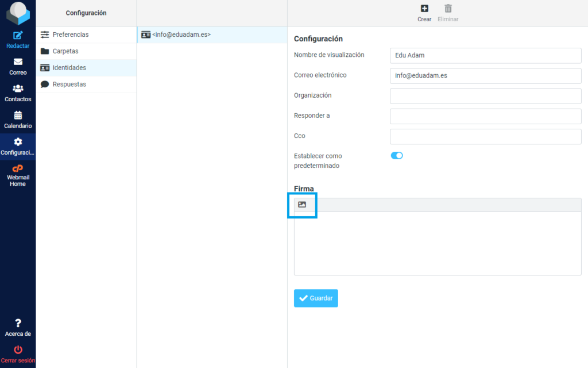This screenshot has width=588, height=368.
Task: Click the Cerrar sesión power icon
Action: [x=18, y=350]
